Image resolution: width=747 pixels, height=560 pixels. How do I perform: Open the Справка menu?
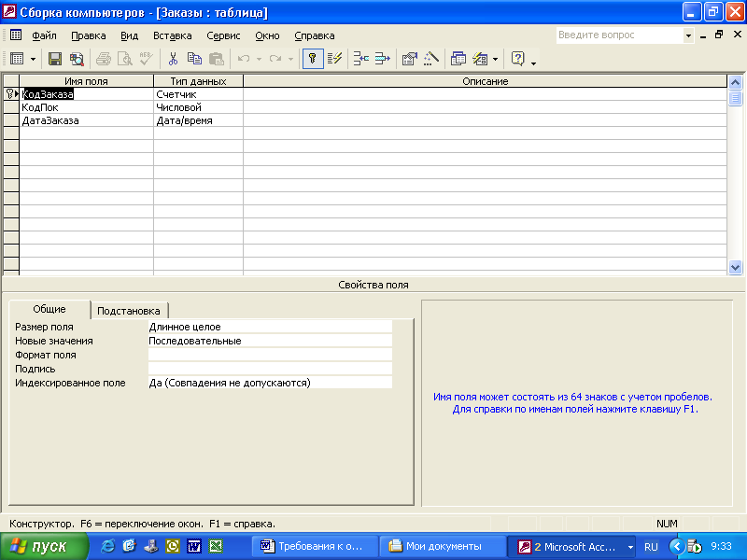[x=315, y=35]
